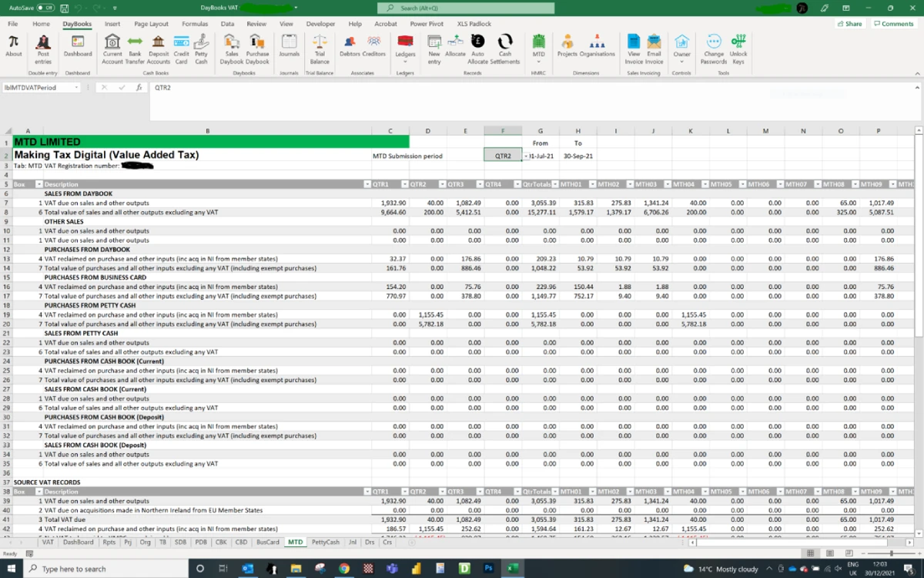Open the QTR1 column filter dropdown
This screenshot has width=924, height=578.
404,184
